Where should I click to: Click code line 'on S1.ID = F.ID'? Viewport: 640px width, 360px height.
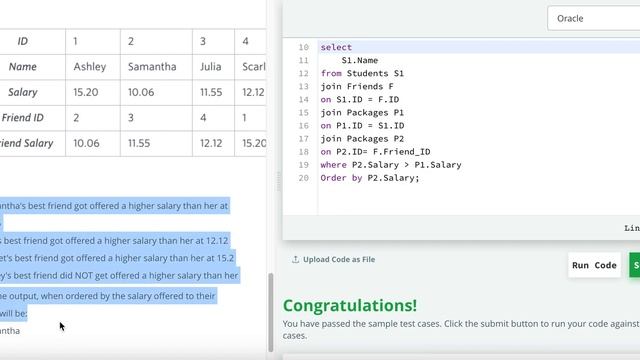360,100
